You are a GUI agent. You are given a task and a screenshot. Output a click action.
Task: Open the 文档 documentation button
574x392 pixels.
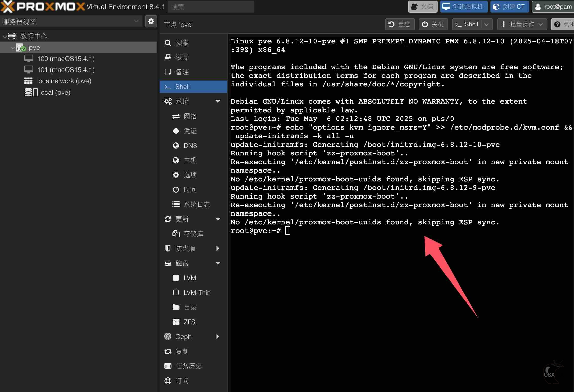(x=423, y=7)
